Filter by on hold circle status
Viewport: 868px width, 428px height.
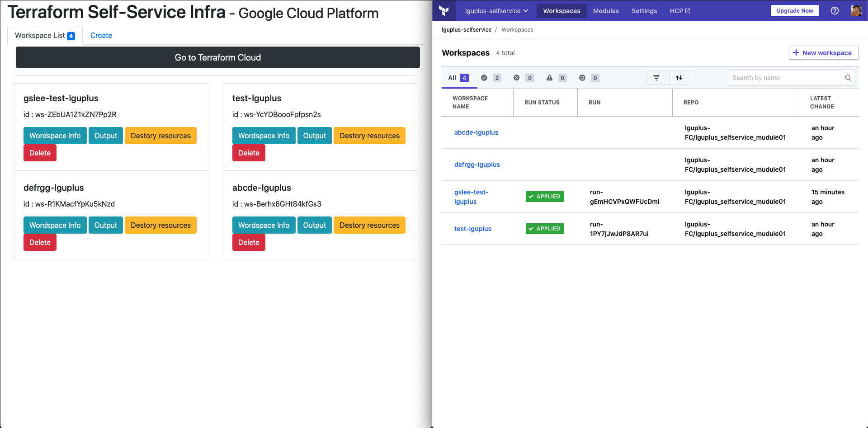point(589,78)
